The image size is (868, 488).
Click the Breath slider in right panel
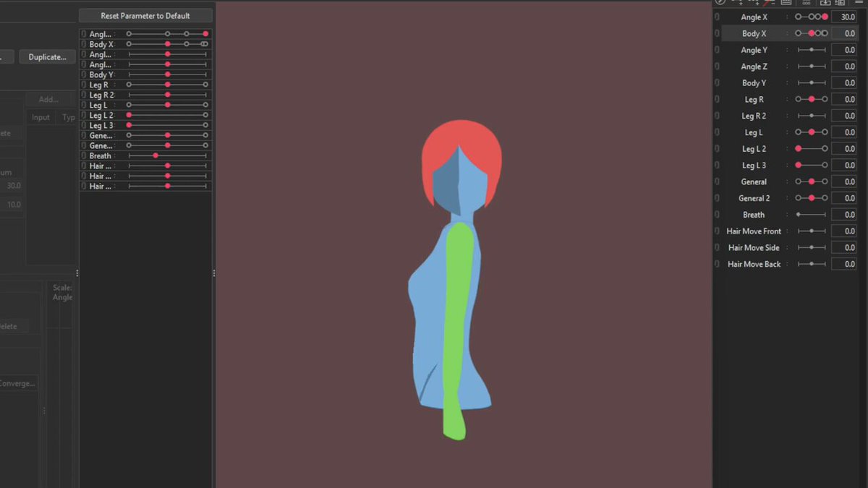[x=812, y=215]
